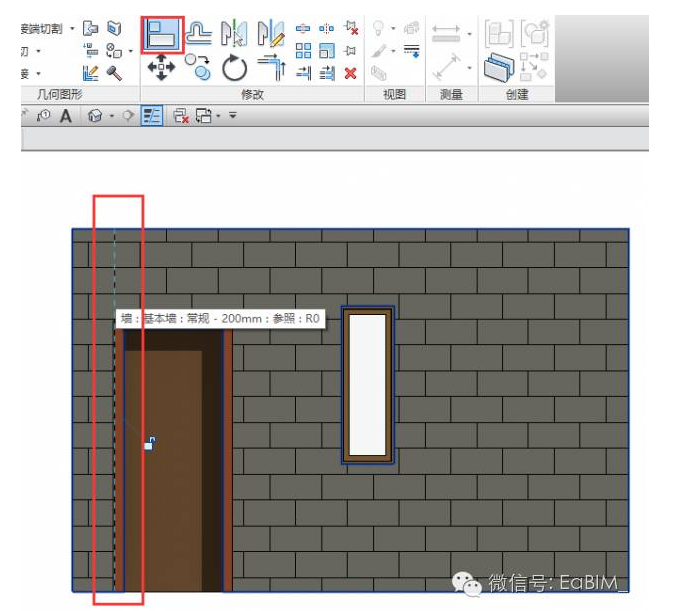Click the Linework tool in View panel
This screenshot has height=611, width=674.
click(x=411, y=51)
